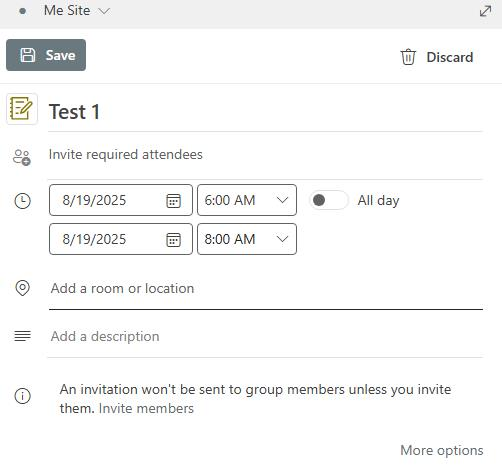Click Add a description field

[266, 336]
